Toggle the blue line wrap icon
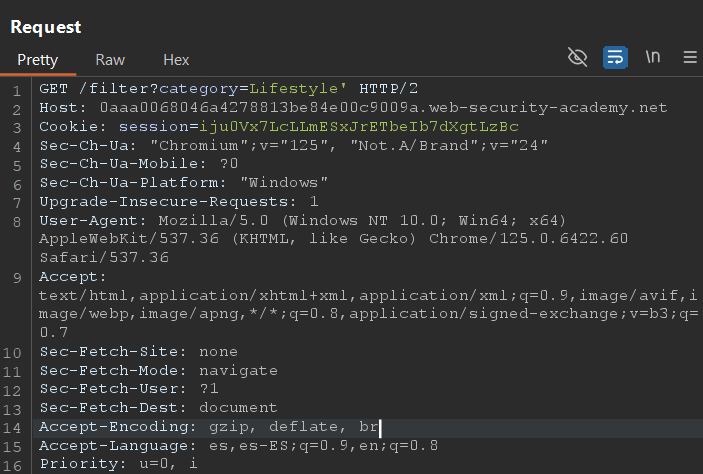 click(x=615, y=57)
